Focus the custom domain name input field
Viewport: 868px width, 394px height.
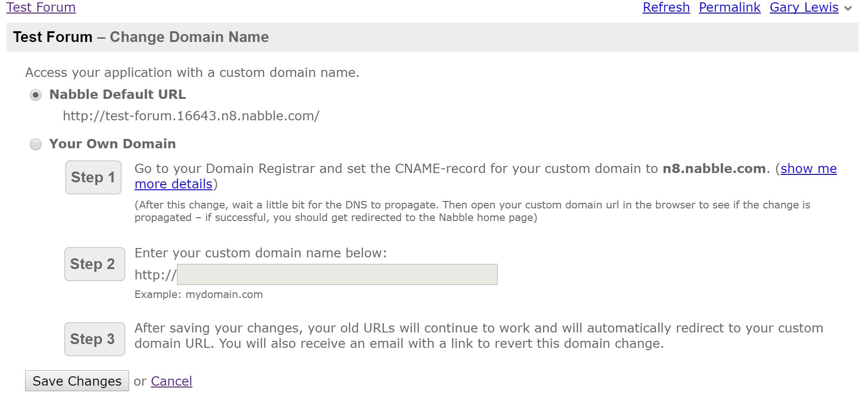[337, 275]
